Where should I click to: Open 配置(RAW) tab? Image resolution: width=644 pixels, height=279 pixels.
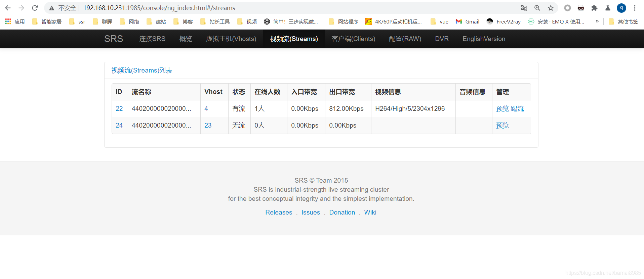405,39
